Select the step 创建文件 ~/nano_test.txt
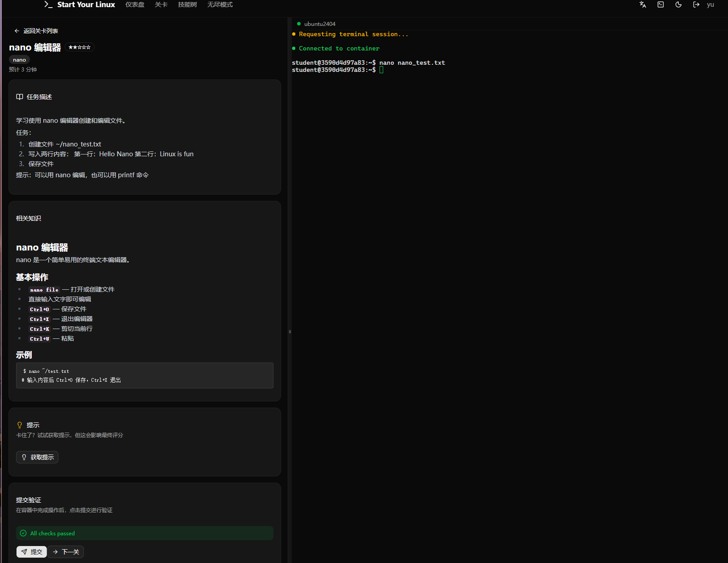 pos(65,144)
